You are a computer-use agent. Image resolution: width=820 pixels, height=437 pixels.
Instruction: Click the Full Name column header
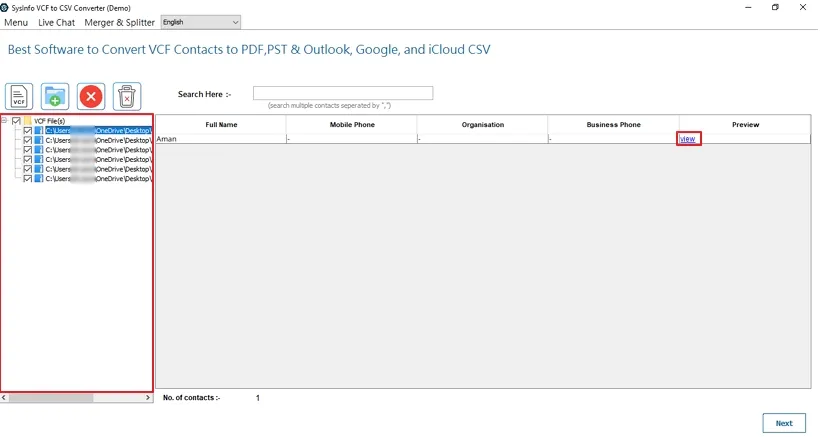click(x=221, y=124)
